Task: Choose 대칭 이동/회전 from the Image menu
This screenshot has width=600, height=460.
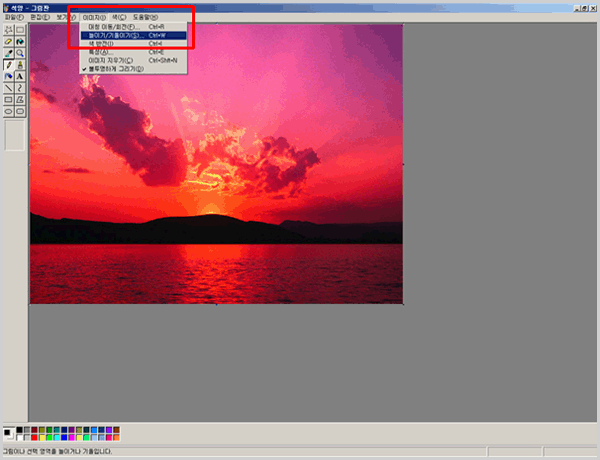Action: point(112,27)
